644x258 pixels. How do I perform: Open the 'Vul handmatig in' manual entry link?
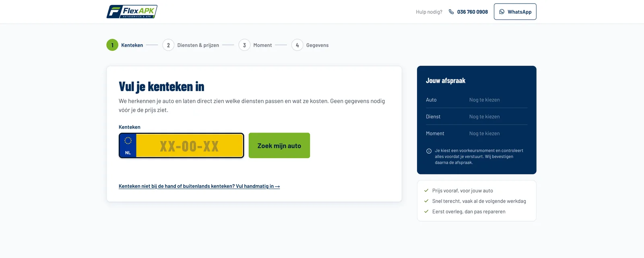199,186
